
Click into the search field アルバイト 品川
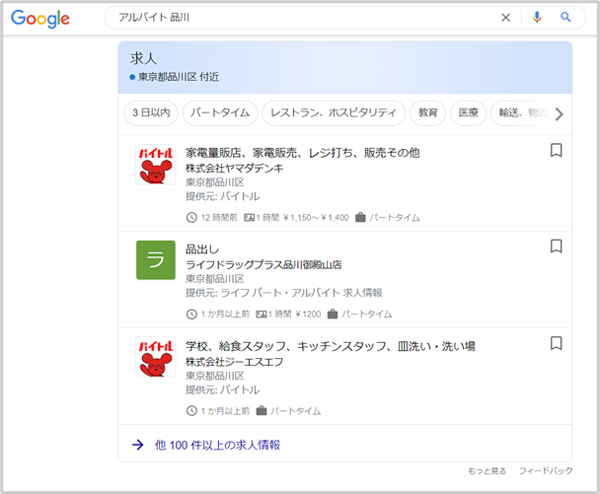pyautogui.click(x=300, y=17)
